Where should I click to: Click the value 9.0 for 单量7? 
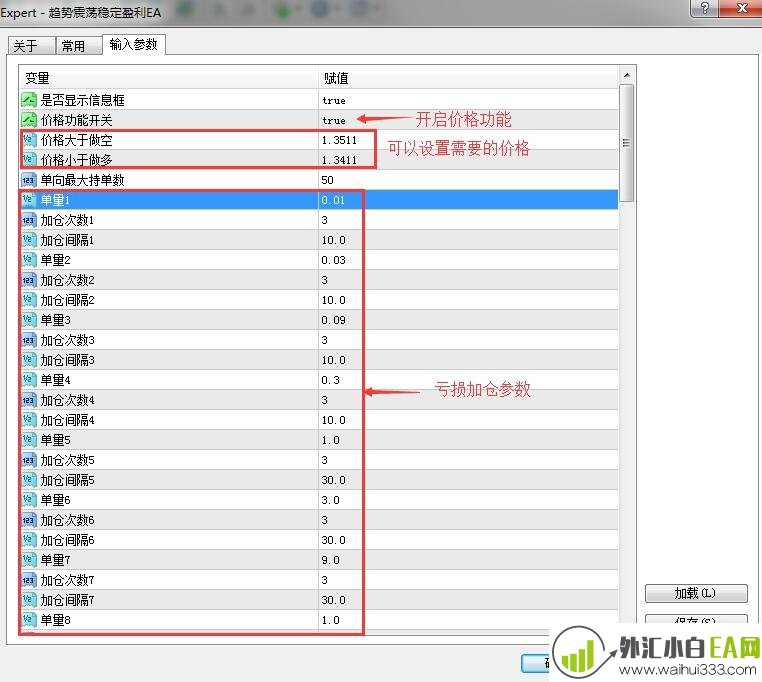330,560
